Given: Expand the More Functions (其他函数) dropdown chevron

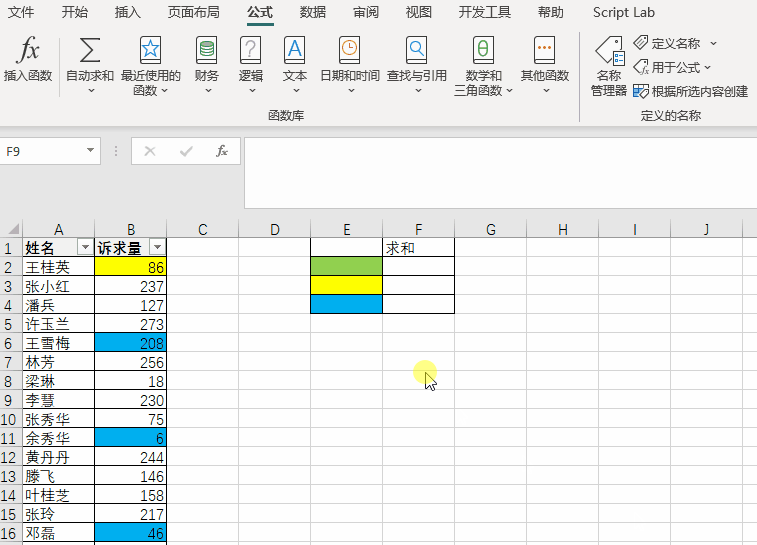Looking at the screenshot, I should point(546,90).
